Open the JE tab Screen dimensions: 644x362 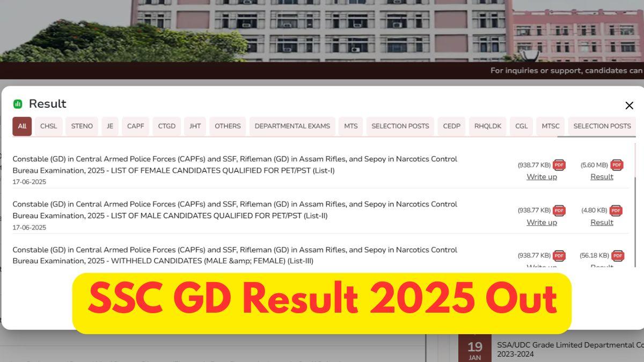(x=110, y=126)
